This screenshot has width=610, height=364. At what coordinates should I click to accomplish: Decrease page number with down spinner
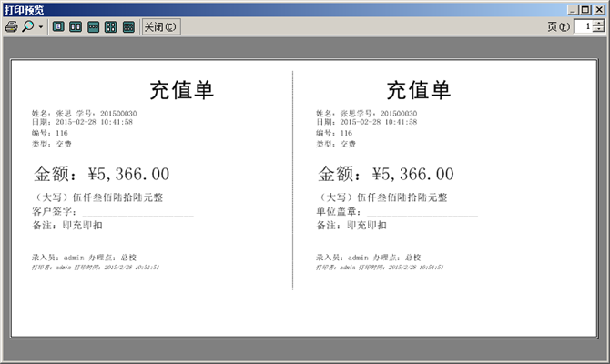point(597,31)
